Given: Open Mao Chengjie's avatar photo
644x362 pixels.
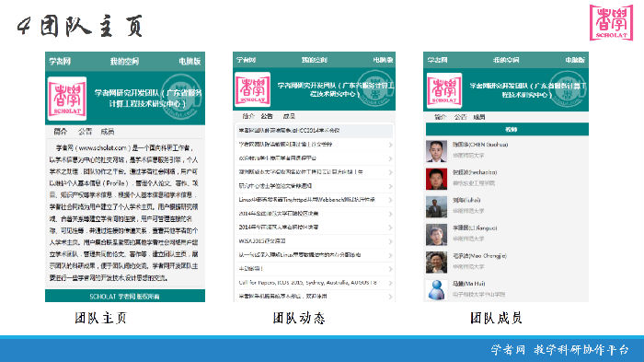Looking at the screenshot, I should tap(436, 262).
